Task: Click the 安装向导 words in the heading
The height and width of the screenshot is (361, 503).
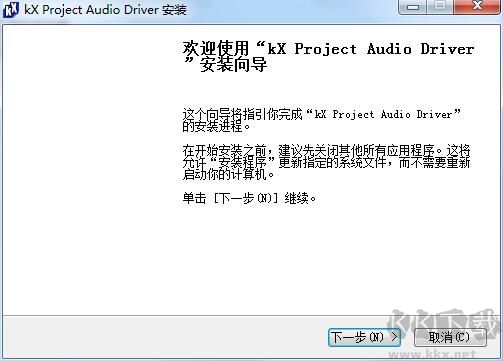Action: 234,65
